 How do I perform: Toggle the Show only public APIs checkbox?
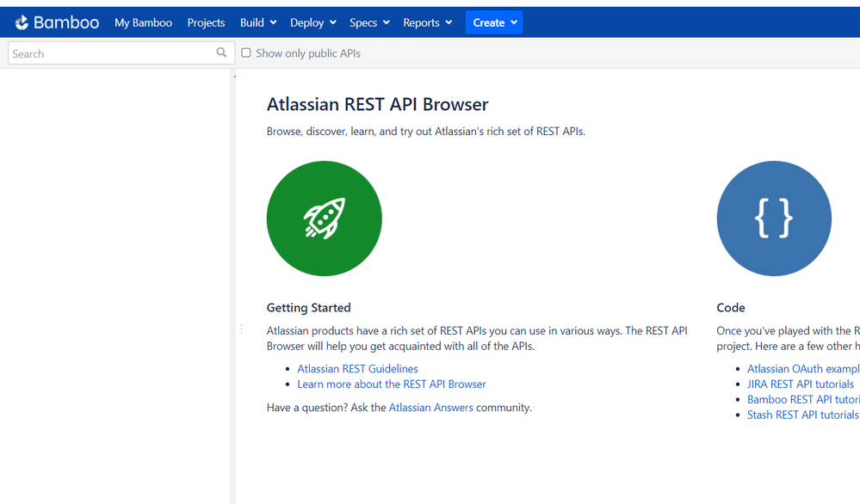pyautogui.click(x=246, y=52)
